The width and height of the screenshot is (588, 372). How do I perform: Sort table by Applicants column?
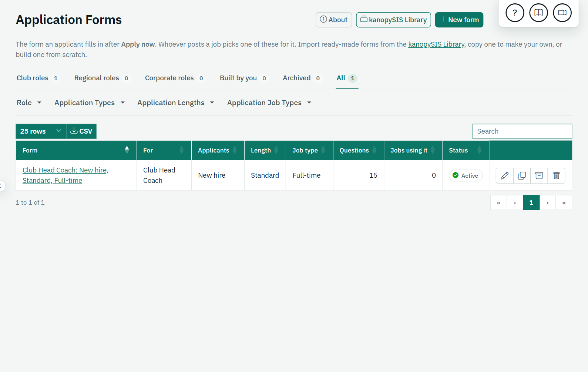[218, 150]
